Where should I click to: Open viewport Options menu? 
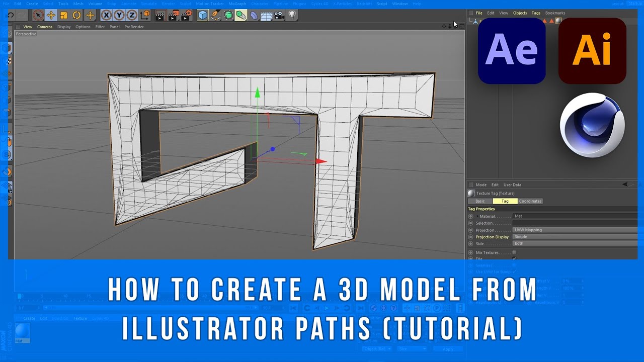83,27
